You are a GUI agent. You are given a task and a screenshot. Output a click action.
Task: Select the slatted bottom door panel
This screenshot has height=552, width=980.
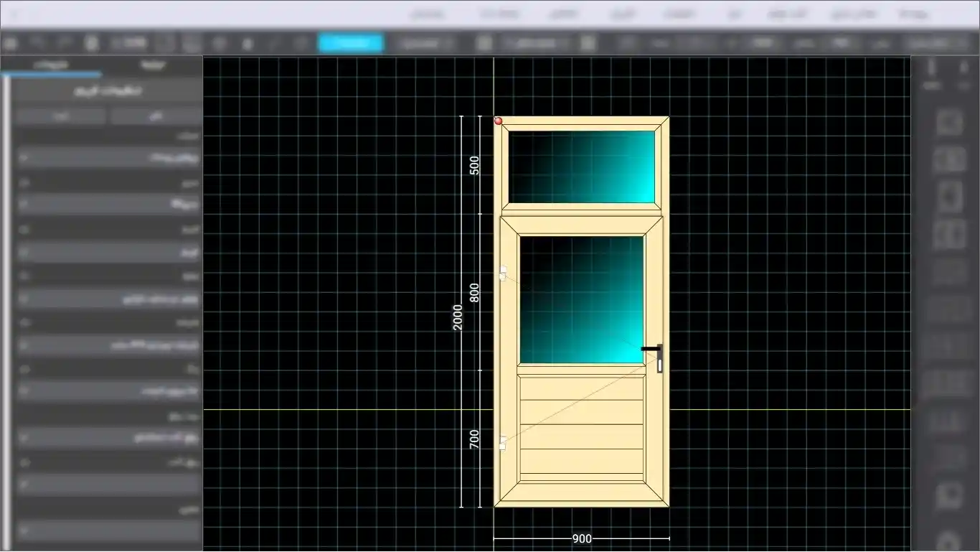582,425
